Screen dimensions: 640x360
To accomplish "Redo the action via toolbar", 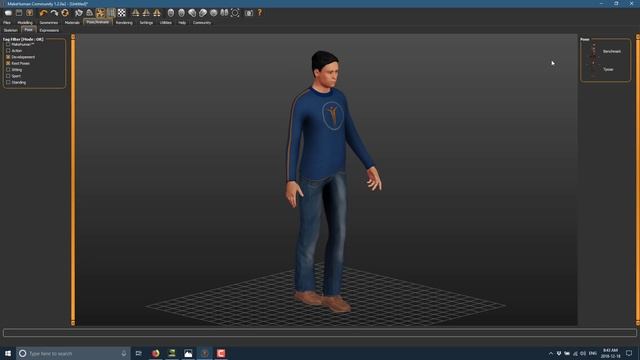I will 54,13.
